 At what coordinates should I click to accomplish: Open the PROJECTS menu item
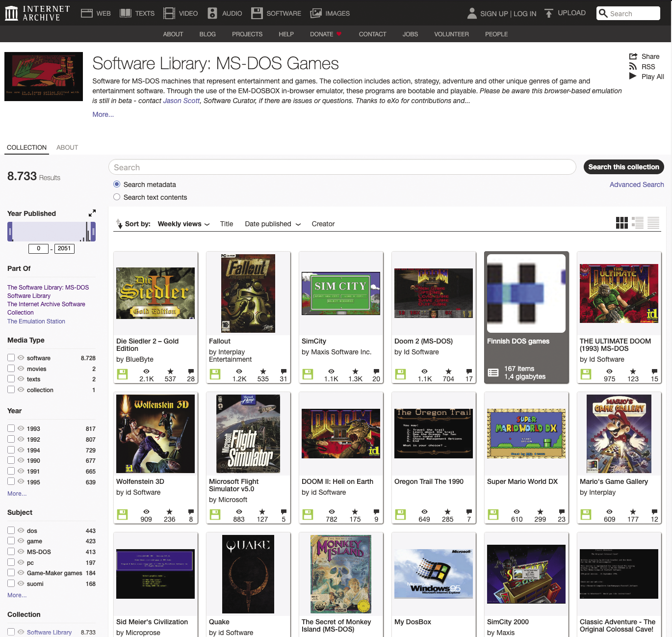coord(247,34)
